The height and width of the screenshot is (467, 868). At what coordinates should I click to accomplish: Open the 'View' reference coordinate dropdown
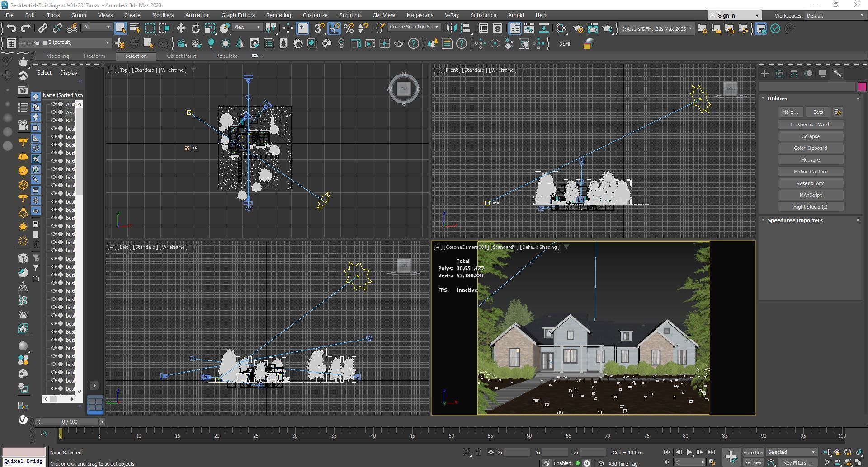(247, 27)
